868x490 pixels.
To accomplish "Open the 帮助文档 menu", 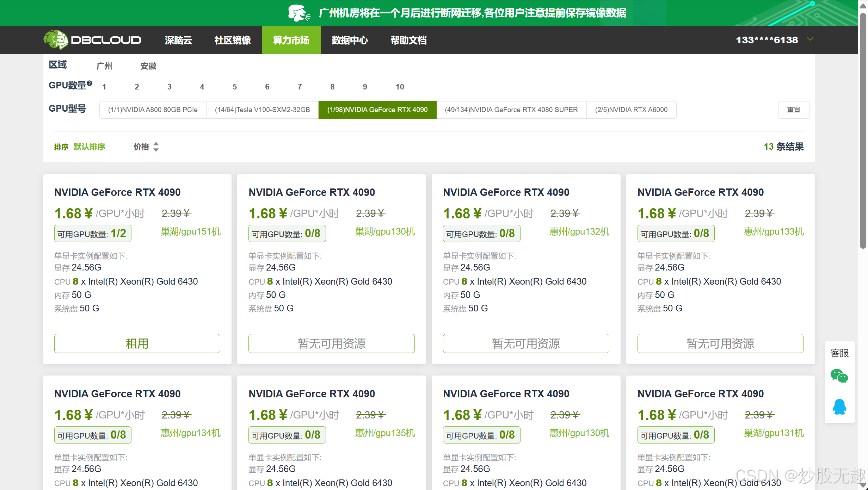I will (x=409, y=40).
